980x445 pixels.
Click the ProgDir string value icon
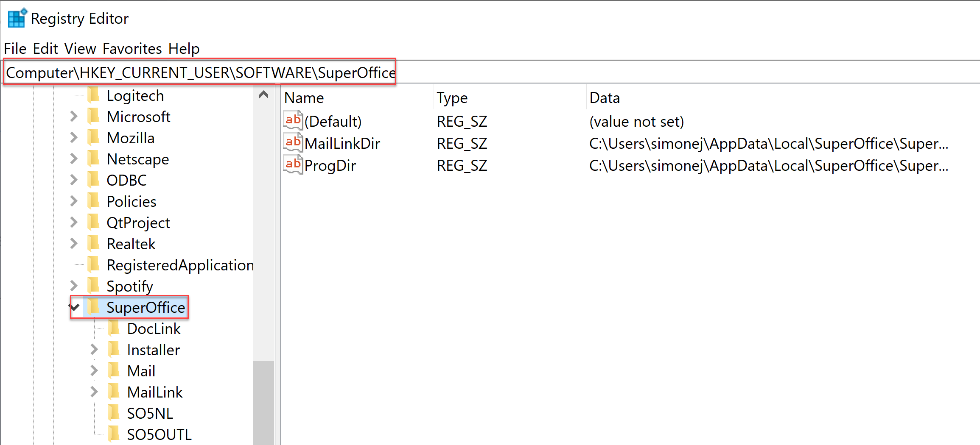point(293,165)
